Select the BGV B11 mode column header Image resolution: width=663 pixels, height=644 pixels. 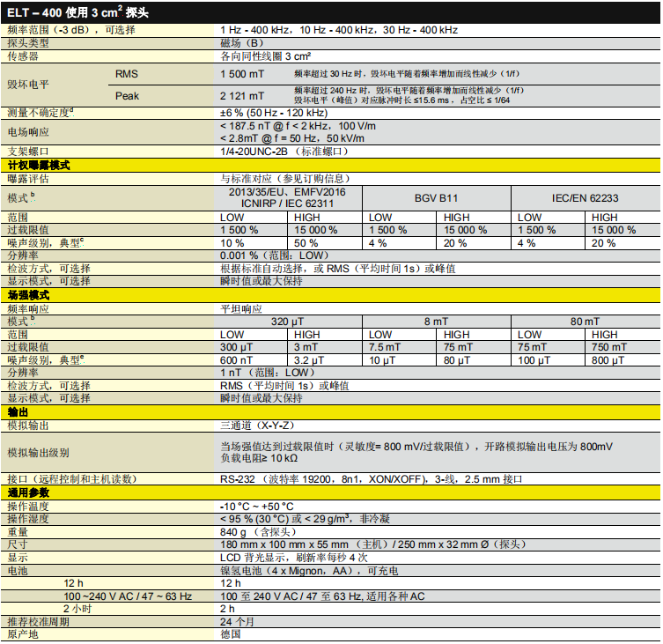click(x=438, y=198)
